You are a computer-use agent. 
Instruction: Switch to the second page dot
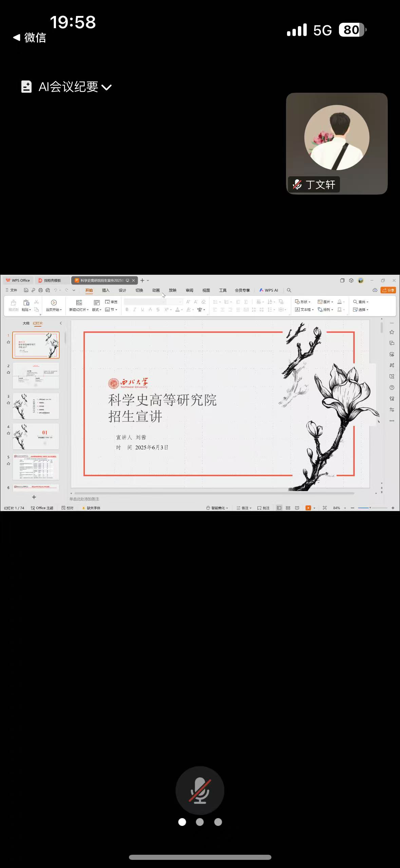(200, 822)
